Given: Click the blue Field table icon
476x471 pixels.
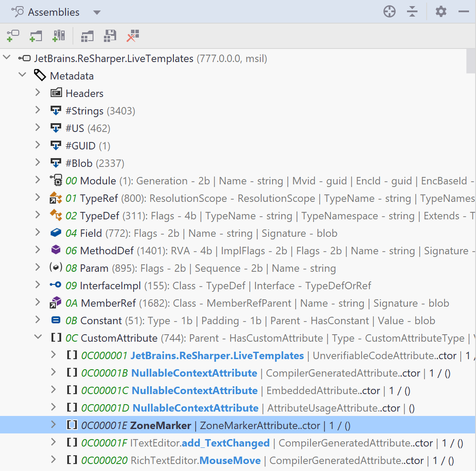Looking at the screenshot, I should click(x=56, y=232).
